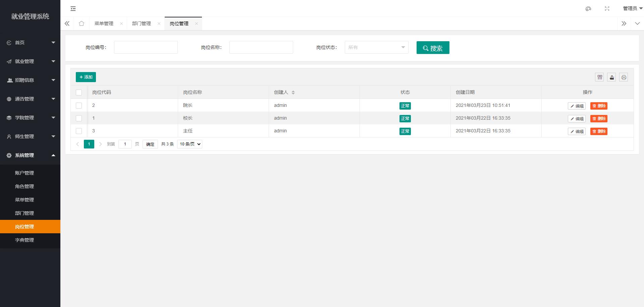Focus the page number jump field
The image size is (644, 307).
coord(125,144)
